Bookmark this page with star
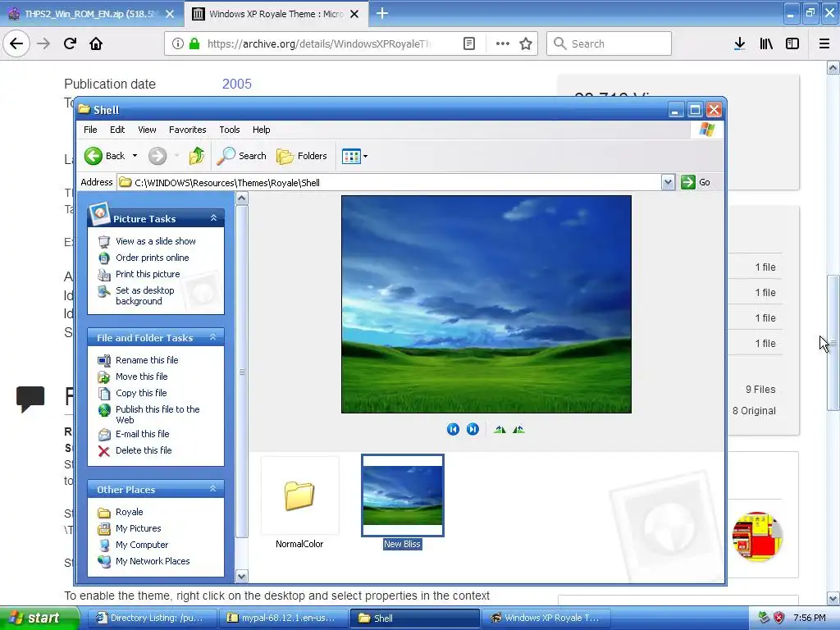 (526, 44)
